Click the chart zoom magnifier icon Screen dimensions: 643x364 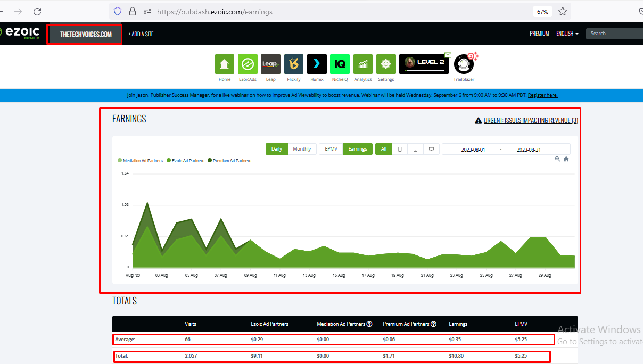coord(557,159)
